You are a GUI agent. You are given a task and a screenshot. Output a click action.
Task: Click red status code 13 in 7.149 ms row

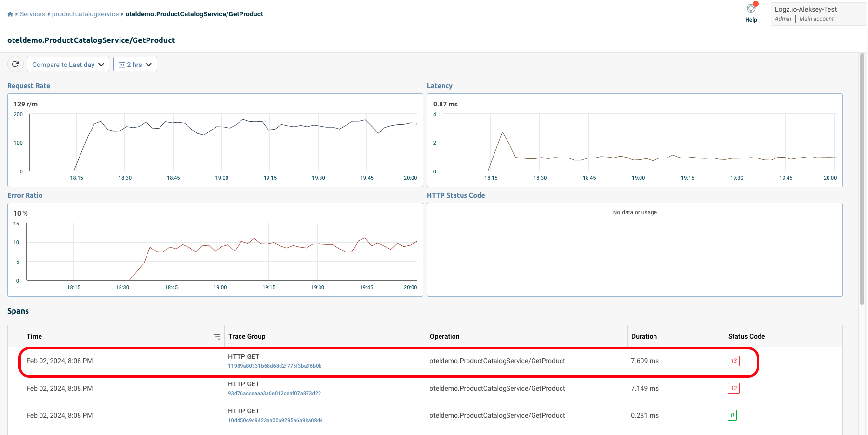734,388
